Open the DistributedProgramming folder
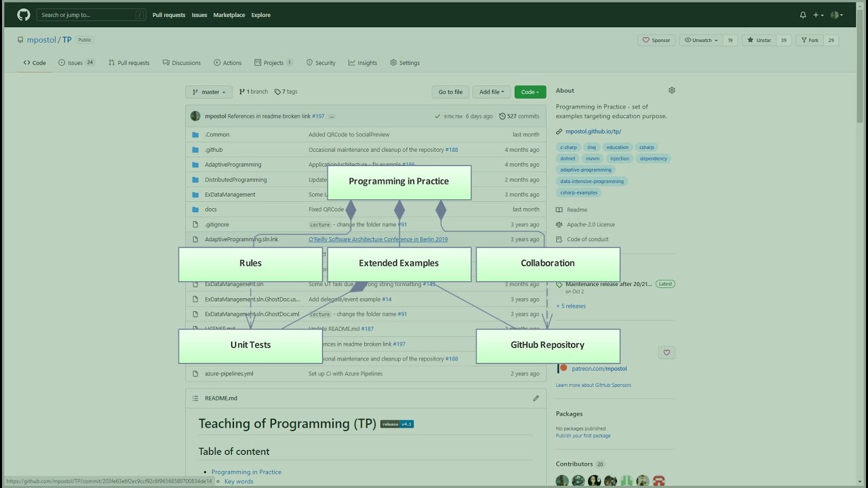Screen dimensions: 868x488 [x=236, y=180]
